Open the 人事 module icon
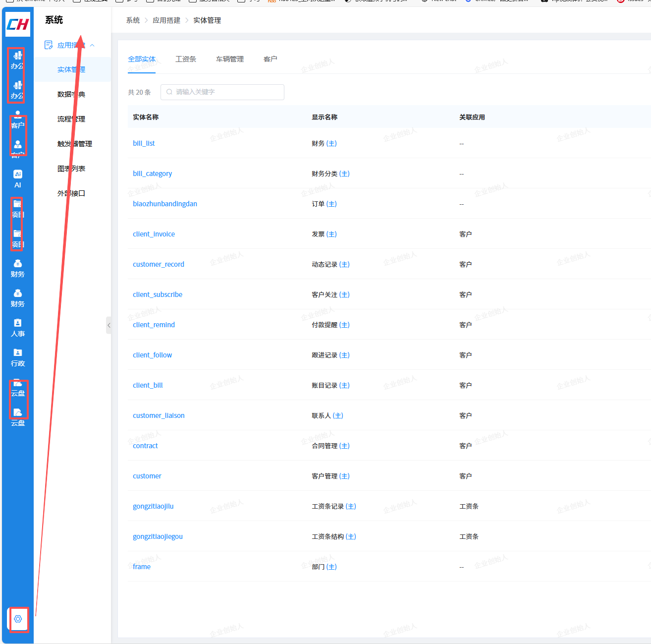 [x=18, y=327]
